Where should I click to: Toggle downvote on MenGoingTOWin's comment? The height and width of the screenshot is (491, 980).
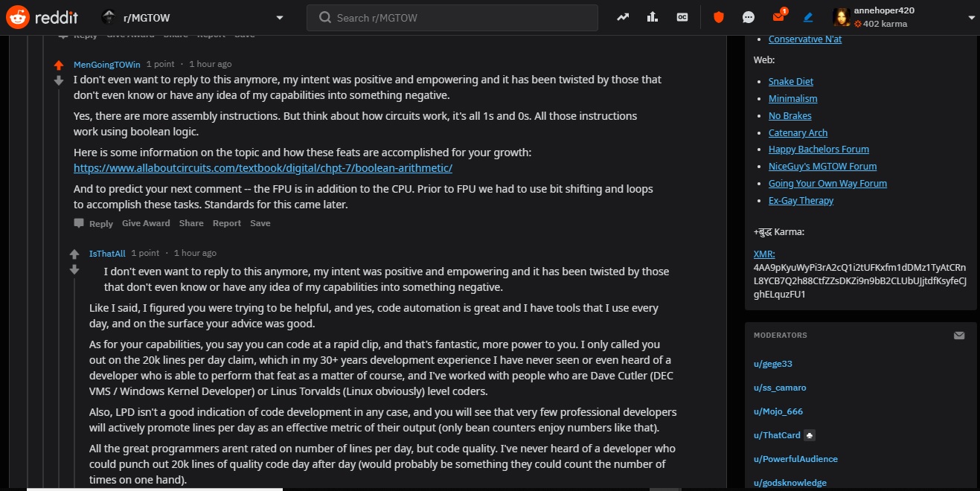(x=59, y=80)
